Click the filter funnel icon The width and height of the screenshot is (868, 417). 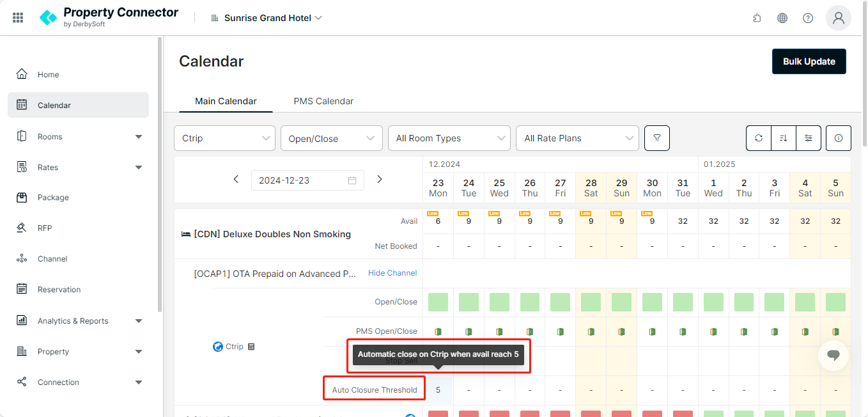656,138
